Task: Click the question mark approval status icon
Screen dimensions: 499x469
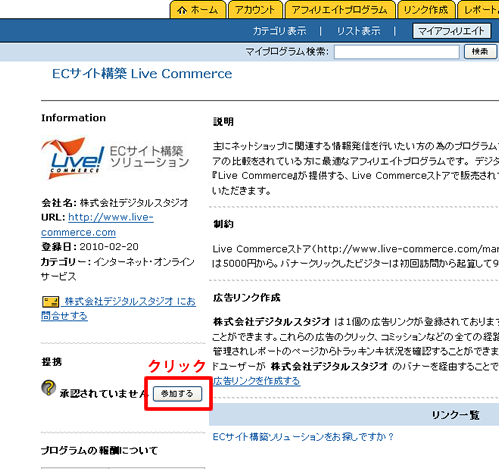Action: tap(49, 388)
